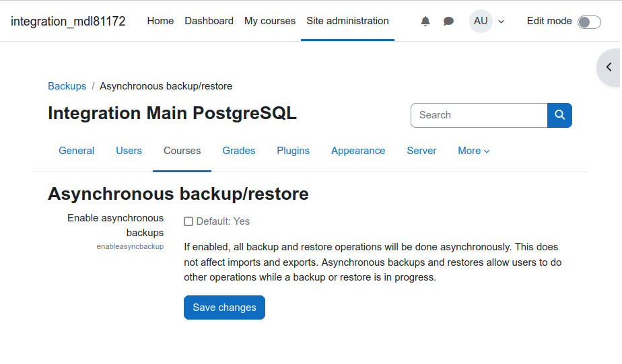The height and width of the screenshot is (364, 622).
Task: Click the integration_mdl81172 site name
Action: [x=68, y=21]
